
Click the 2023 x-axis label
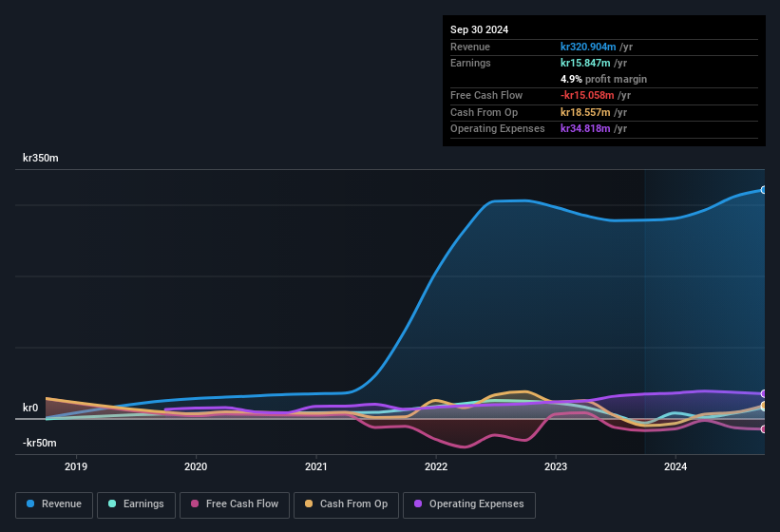pyautogui.click(x=556, y=466)
